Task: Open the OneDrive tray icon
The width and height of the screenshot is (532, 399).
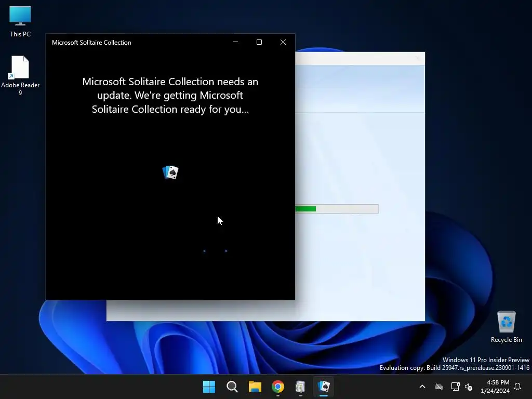Action: click(439, 387)
